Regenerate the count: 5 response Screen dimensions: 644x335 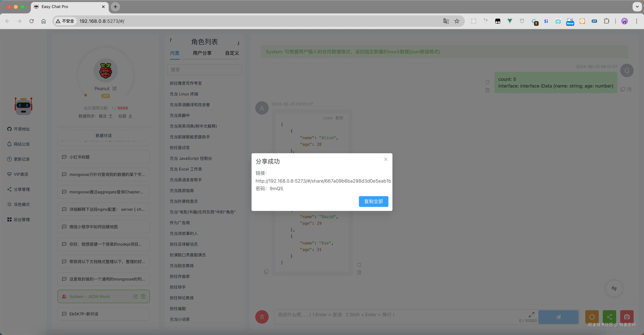click(x=488, y=82)
